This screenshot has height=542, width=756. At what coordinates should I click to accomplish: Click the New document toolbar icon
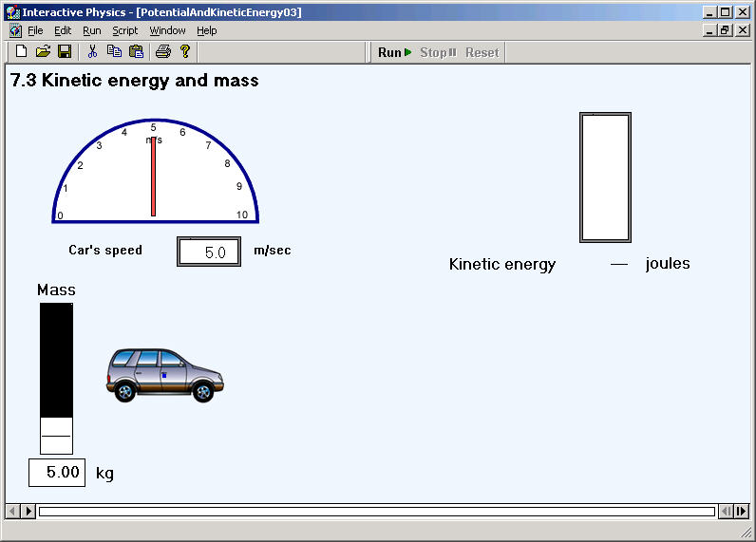(x=21, y=51)
